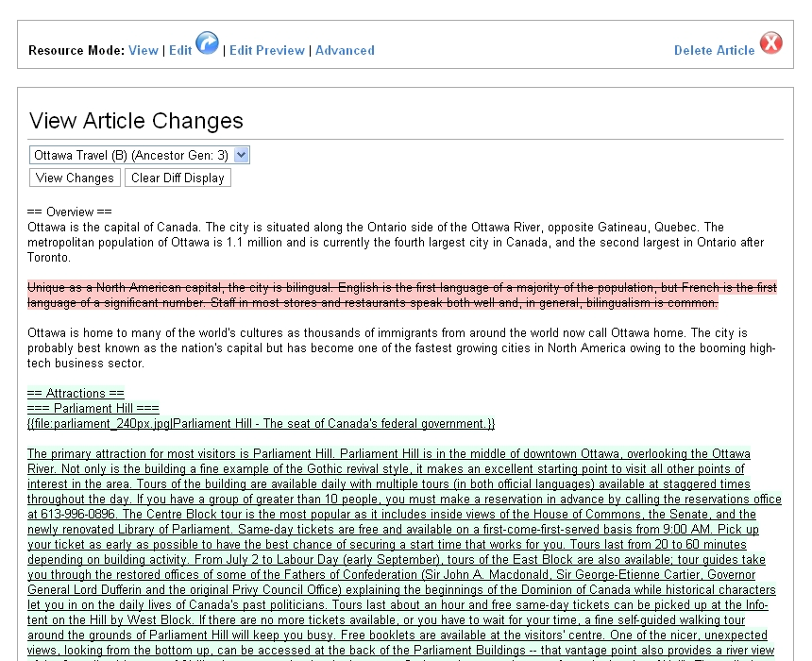The height and width of the screenshot is (661, 812).
Task: Open the Edit resource mode link
Action: point(179,50)
